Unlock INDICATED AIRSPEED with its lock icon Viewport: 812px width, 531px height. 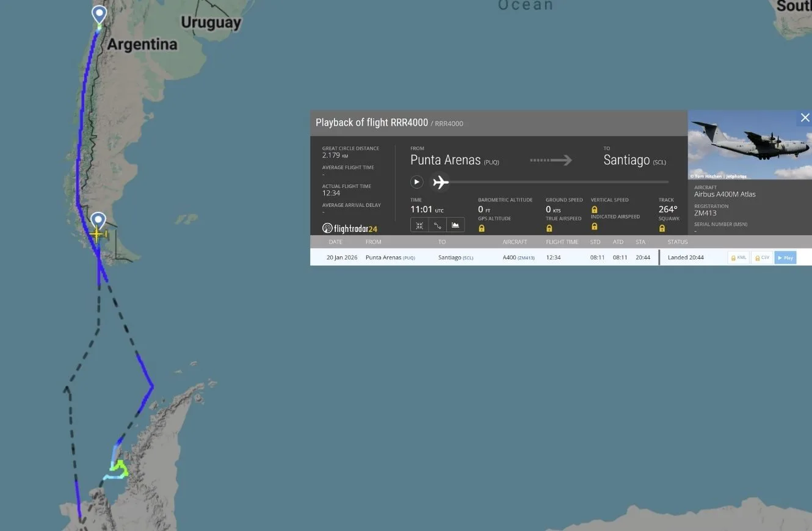click(x=594, y=226)
